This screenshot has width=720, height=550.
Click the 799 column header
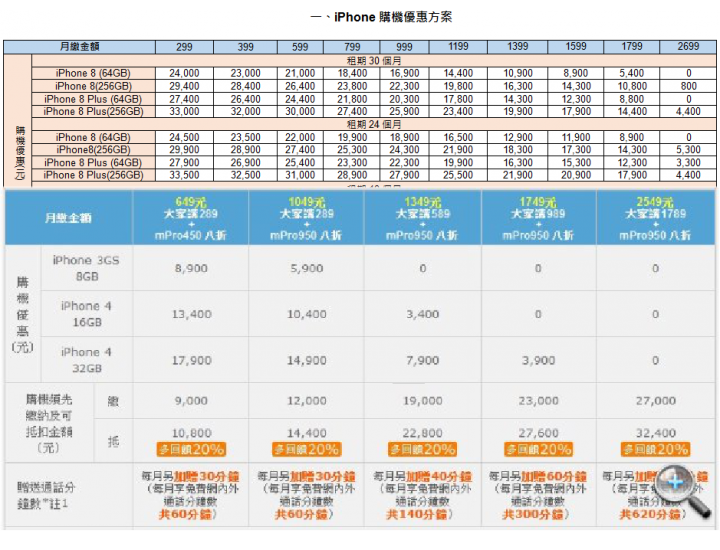(352, 46)
